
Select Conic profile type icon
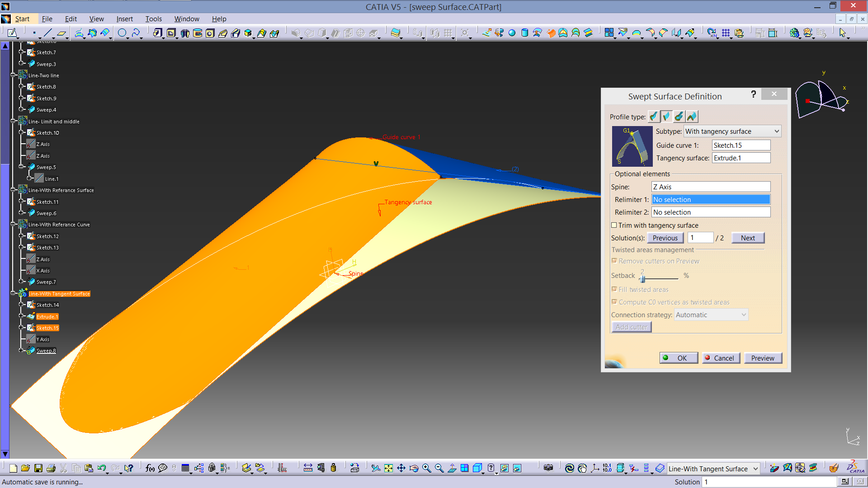coord(692,117)
